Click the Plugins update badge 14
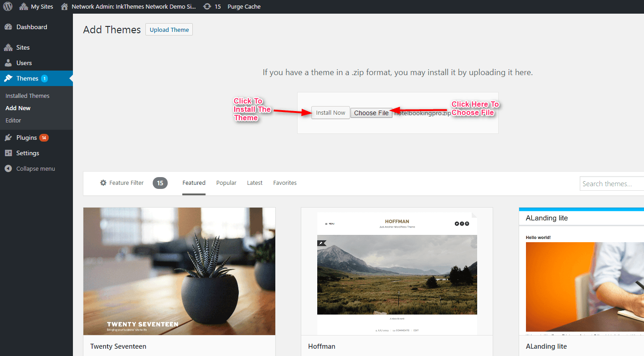 coord(44,137)
